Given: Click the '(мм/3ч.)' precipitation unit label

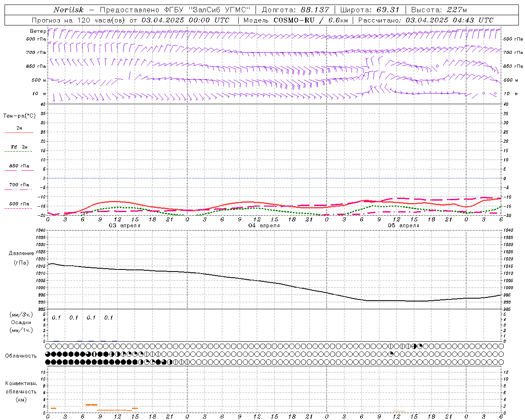Looking at the screenshot, I should point(21,315).
